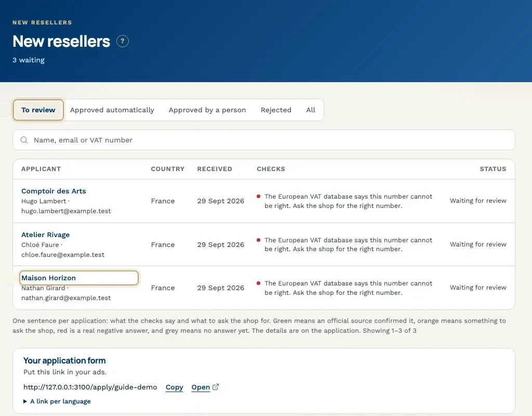
Task: Click the Put this link in your ads text
Action: tap(65, 372)
